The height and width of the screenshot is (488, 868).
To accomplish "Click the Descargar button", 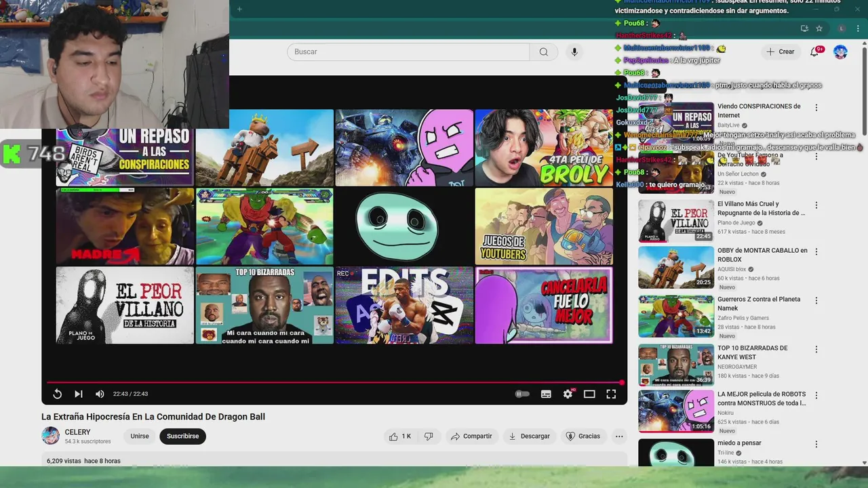I will [529, 436].
